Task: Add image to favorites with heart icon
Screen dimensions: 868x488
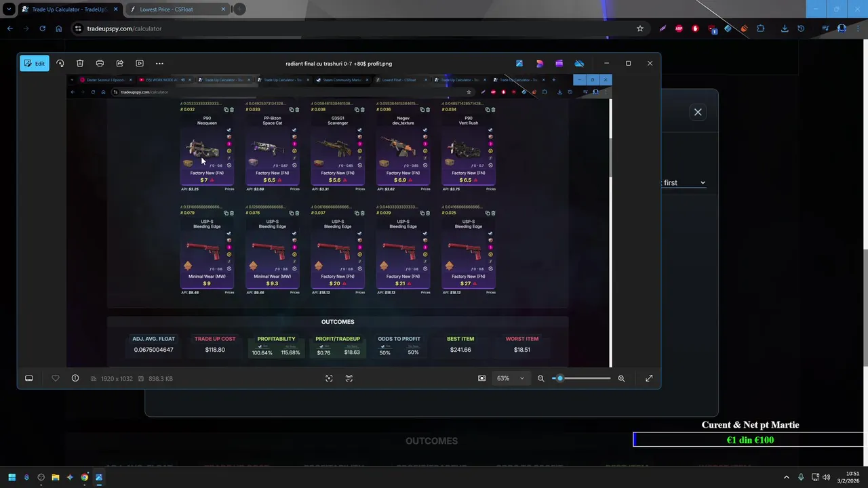Action: pos(56,378)
